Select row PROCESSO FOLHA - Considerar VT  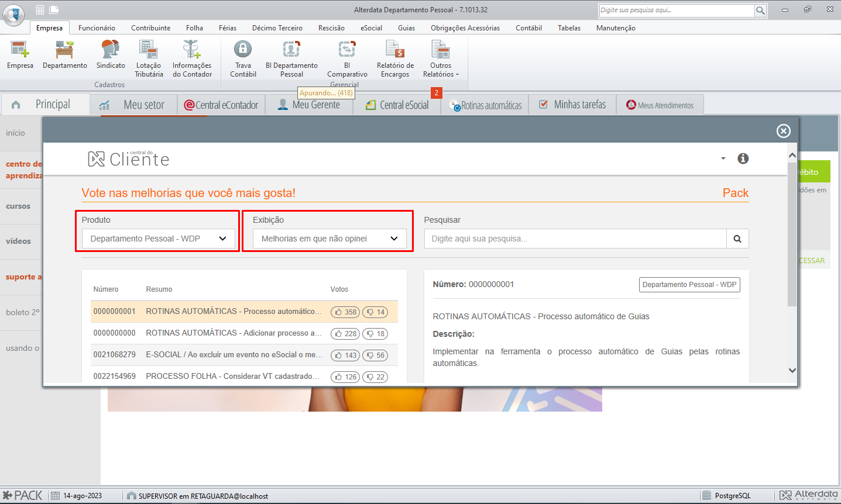point(244,376)
